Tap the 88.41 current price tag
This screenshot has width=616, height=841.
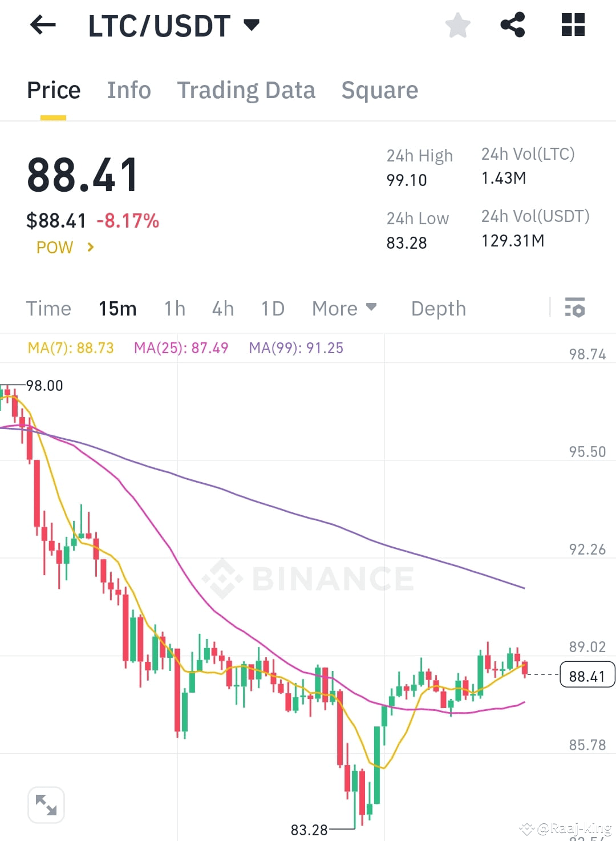click(x=587, y=676)
